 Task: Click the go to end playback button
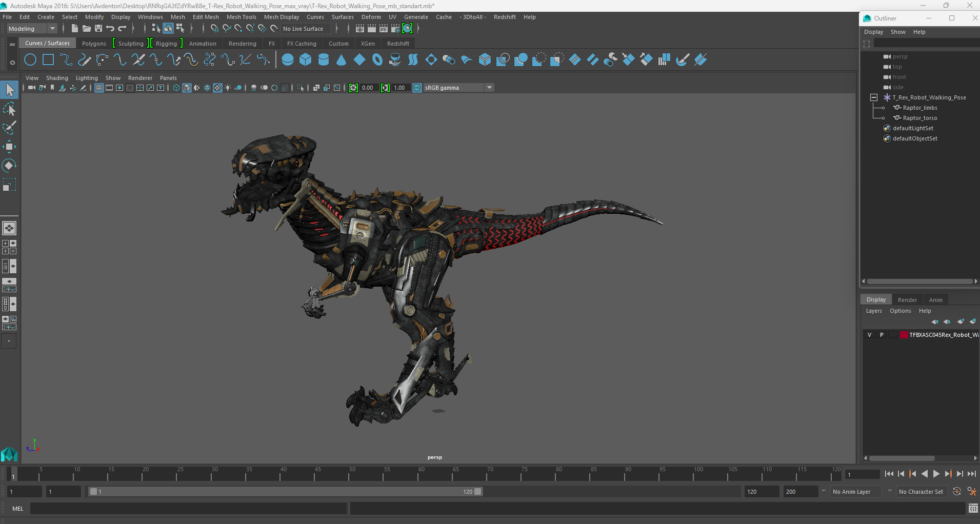(972, 474)
